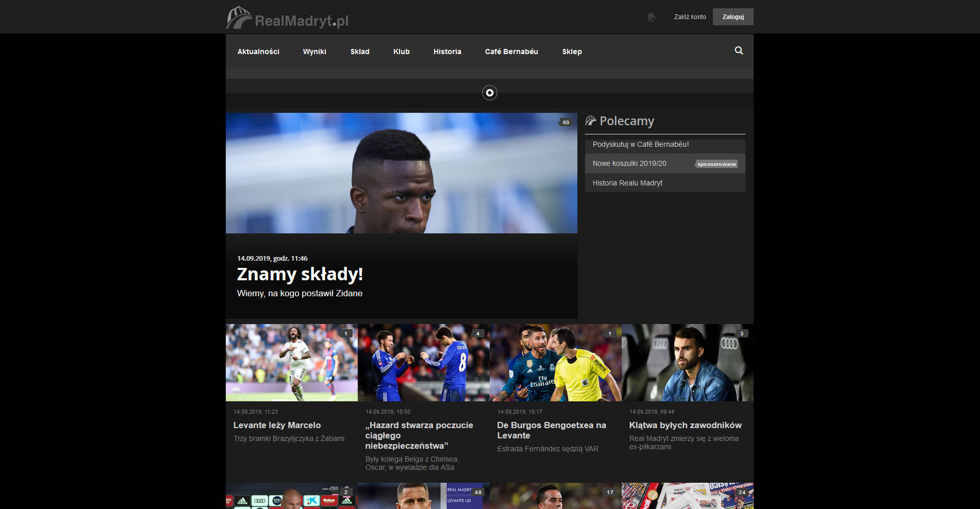The height and width of the screenshot is (509, 980).
Task: Select the circular carousel indicator dot
Action: pos(489,93)
